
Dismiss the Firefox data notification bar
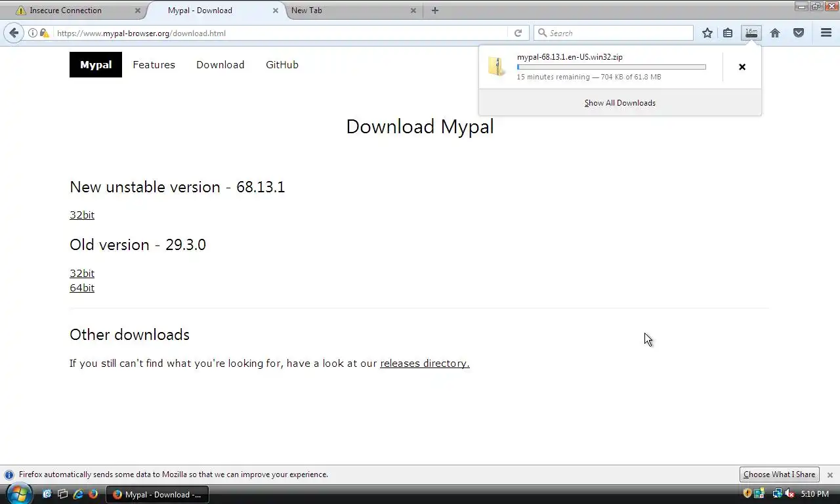(x=829, y=474)
